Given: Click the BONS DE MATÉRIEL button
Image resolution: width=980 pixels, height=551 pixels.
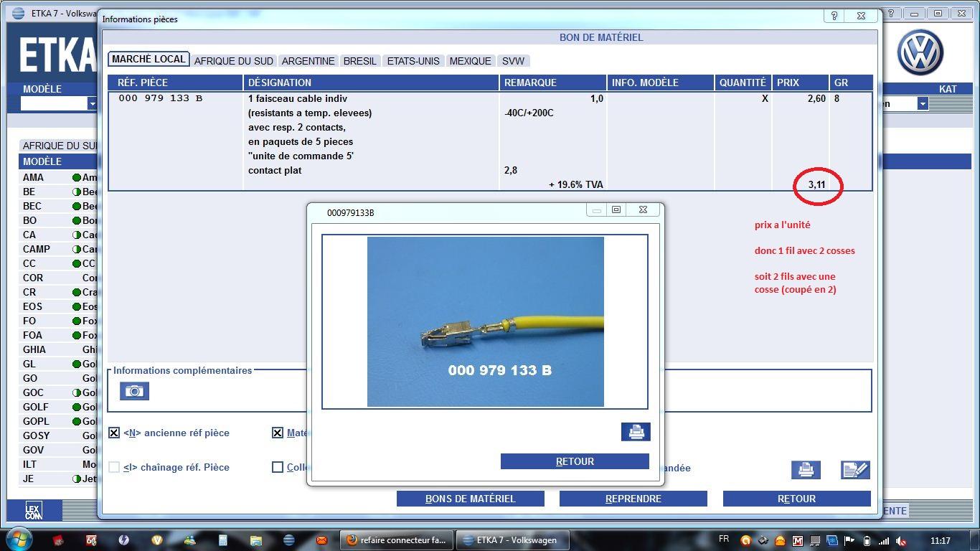Looking at the screenshot, I should pyautogui.click(x=471, y=499).
